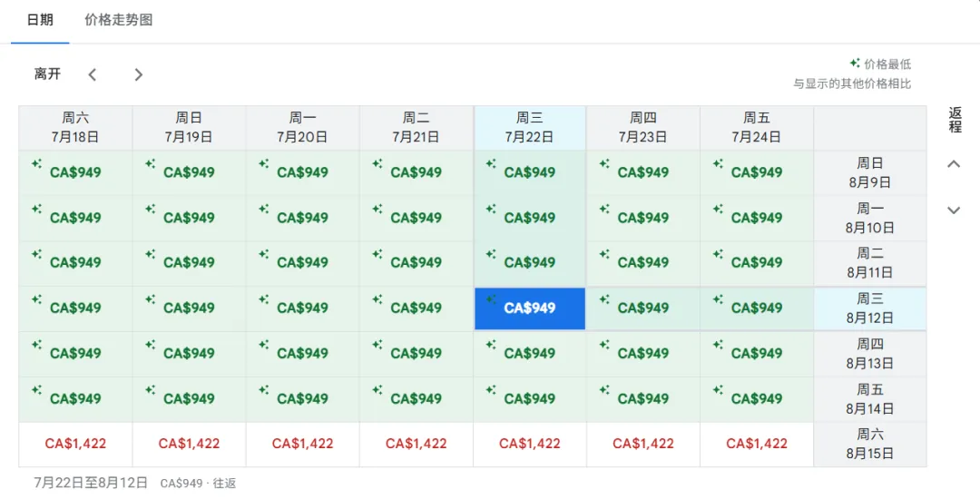Click the 周一 7月20日 column header
The image size is (980, 499).
(302, 127)
